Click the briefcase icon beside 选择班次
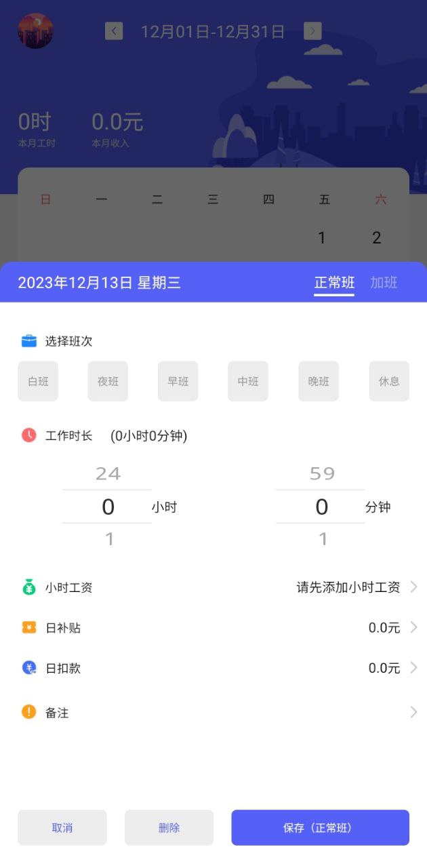The image size is (427, 868). click(28, 341)
